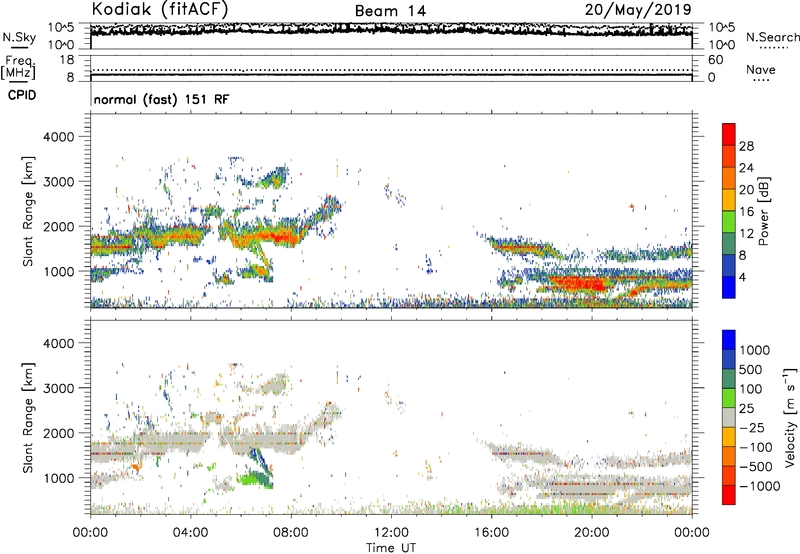Image resolution: width=800 pixels, height=554 pixels.
Task: Click the "Power [dB]" colorbar title
Action: click(763, 211)
